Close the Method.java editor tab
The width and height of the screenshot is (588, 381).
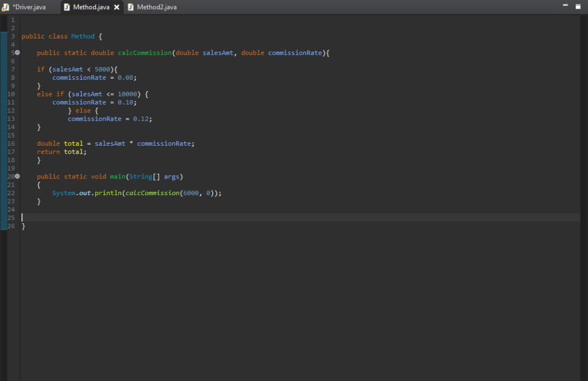117,7
